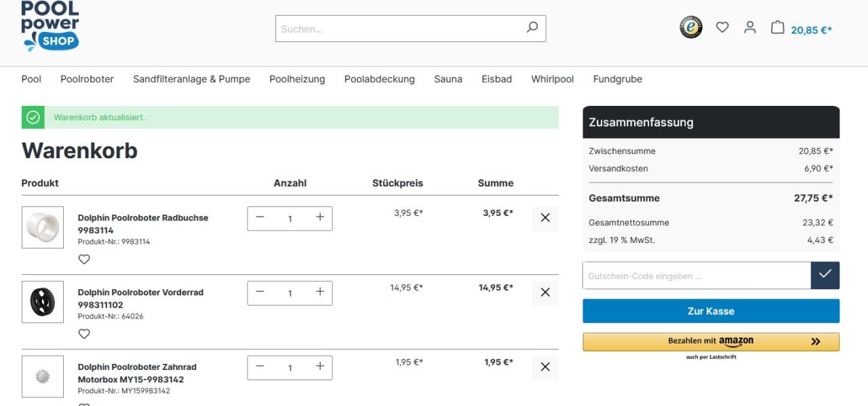Screen dimensions: 868x406
Task: Click the cart total 20,85 € in header
Action: click(x=811, y=30)
